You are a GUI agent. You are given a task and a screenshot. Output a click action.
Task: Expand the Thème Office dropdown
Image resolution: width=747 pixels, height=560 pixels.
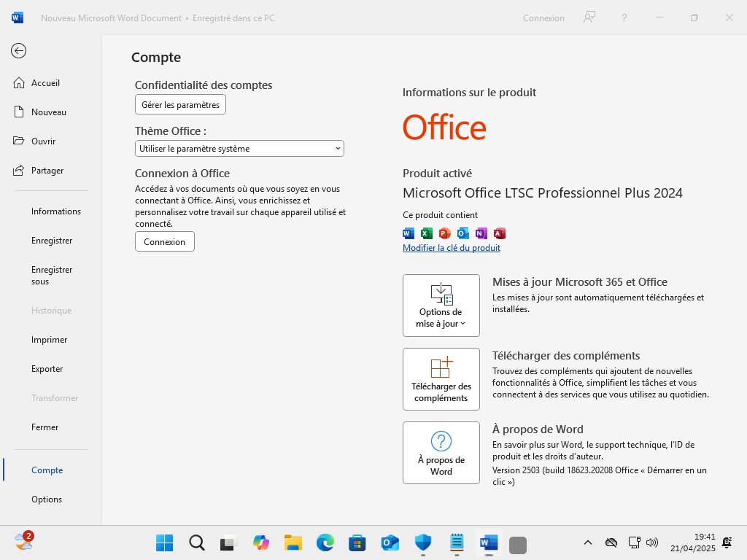(x=239, y=149)
